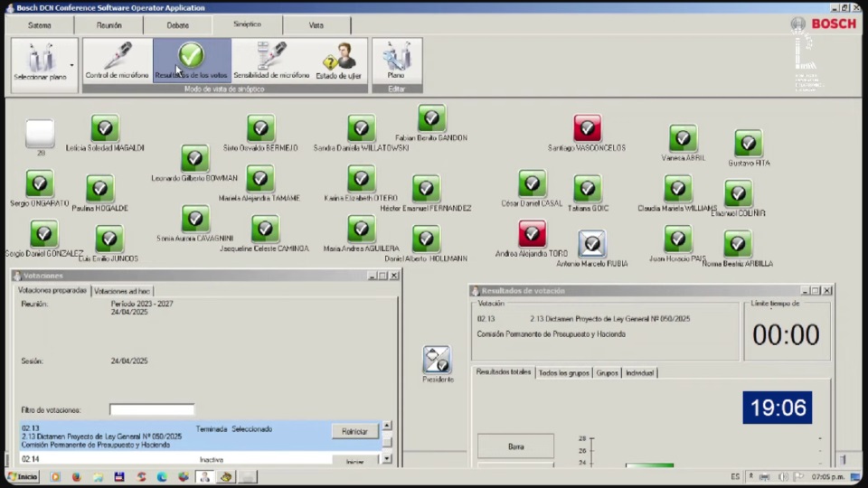Click Iniciar for voting 02.14
Screen dimensions: 868x488
pyautogui.click(x=354, y=461)
